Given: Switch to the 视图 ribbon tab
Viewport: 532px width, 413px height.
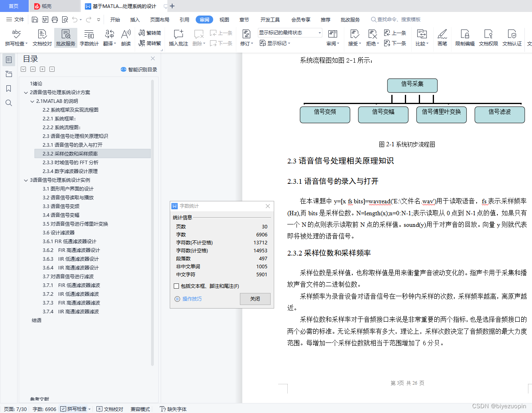Looking at the screenshot, I should coord(224,19).
